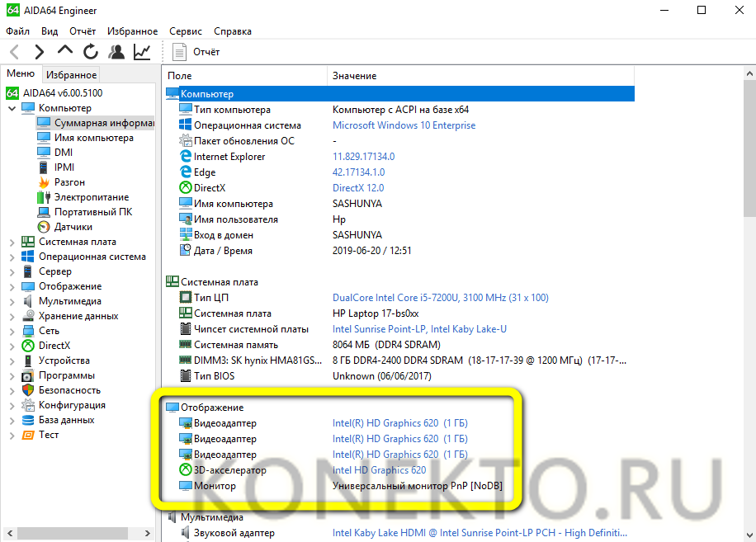Image resolution: width=756 pixels, height=542 pixels.
Task: Open the DMI tree item
Action: point(64,153)
